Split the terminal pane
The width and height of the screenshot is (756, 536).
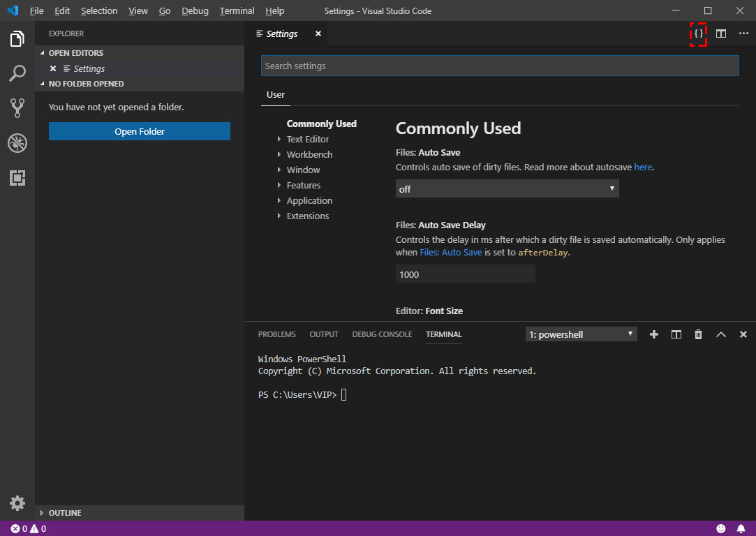pyautogui.click(x=676, y=334)
